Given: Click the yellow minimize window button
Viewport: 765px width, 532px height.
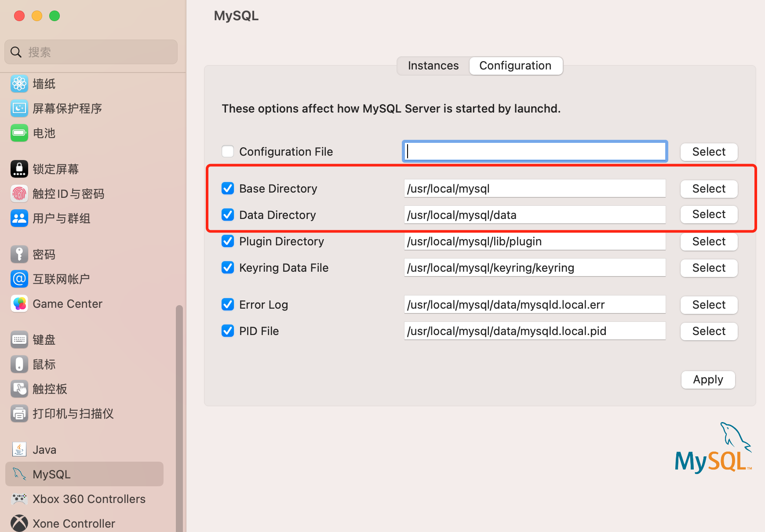Looking at the screenshot, I should pyautogui.click(x=37, y=16).
